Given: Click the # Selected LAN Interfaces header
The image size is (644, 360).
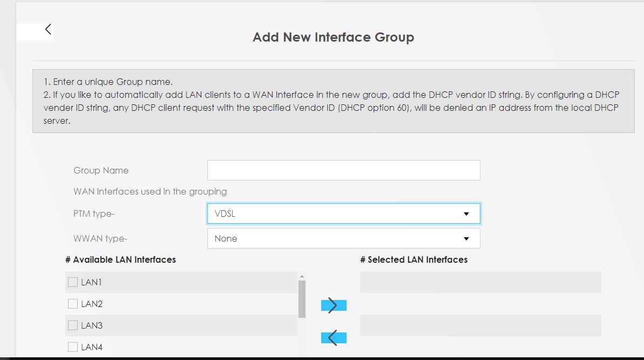Looking at the screenshot, I should pyautogui.click(x=413, y=259).
